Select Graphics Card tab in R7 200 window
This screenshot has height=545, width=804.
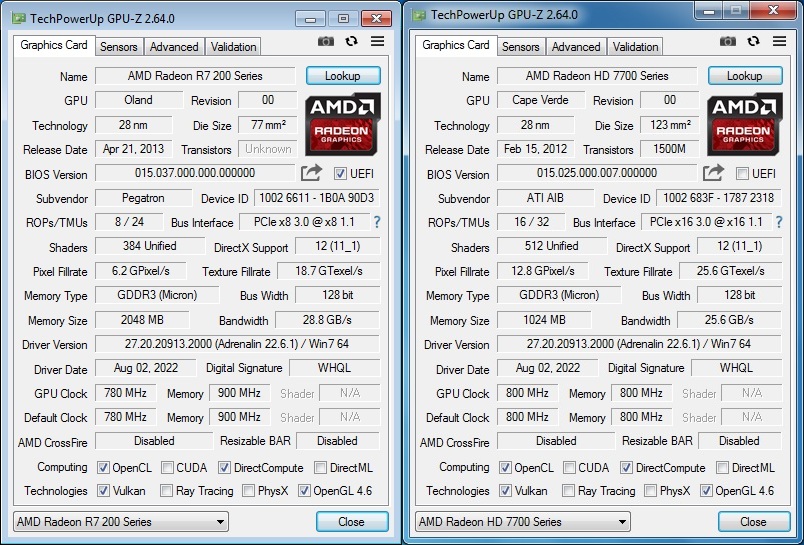[x=54, y=45]
